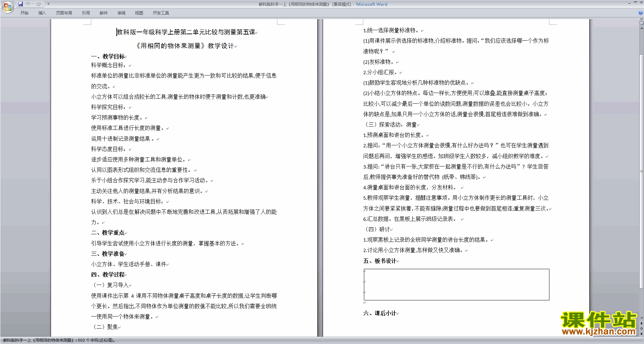Click the line 科学概念目标：
This screenshot has height=344, width=644.
pyautogui.click(x=109, y=65)
